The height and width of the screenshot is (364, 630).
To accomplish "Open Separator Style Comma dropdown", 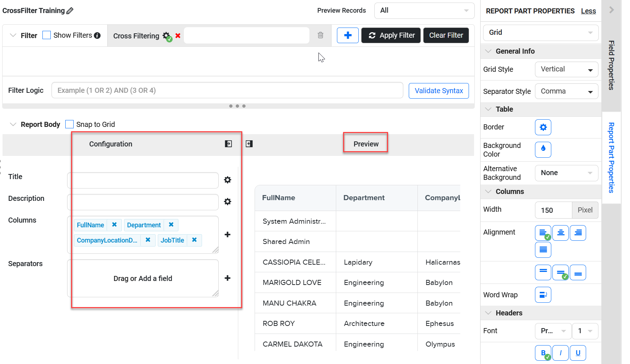I will pos(566,91).
